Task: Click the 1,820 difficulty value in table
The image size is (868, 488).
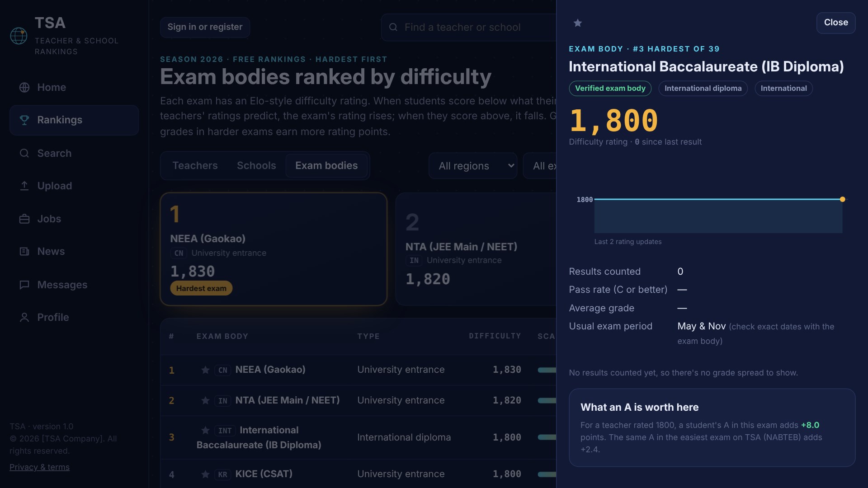Action: click(x=507, y=400)
